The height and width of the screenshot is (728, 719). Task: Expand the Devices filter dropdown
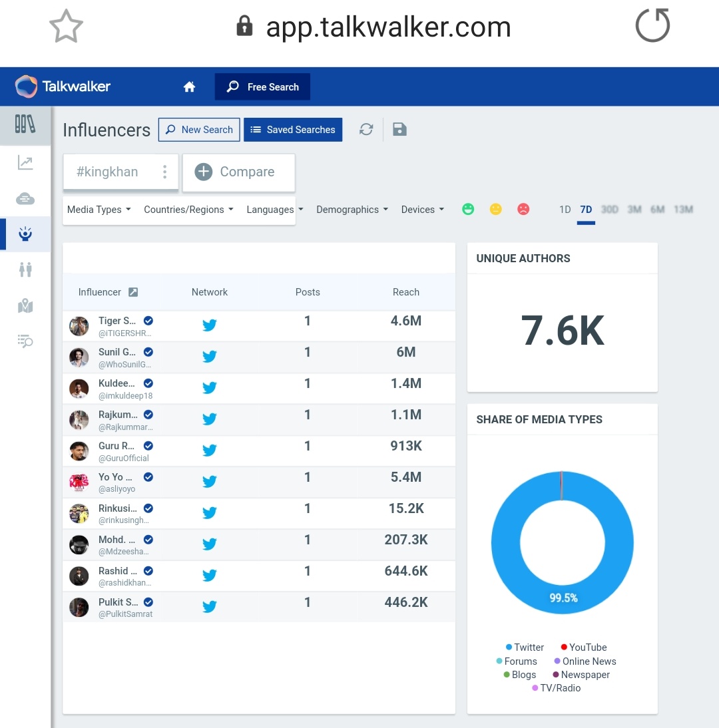pos(423,210)
